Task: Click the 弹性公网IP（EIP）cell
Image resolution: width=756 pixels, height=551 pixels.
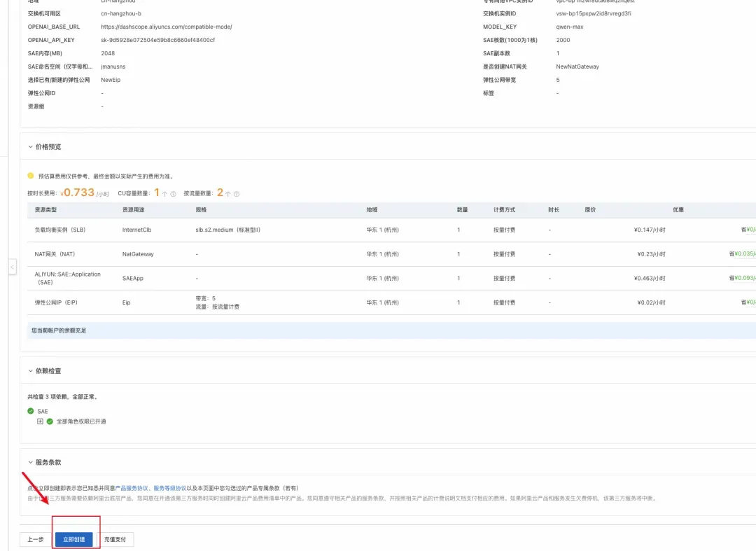Action: pyautogui.click(x=56, y=302)
